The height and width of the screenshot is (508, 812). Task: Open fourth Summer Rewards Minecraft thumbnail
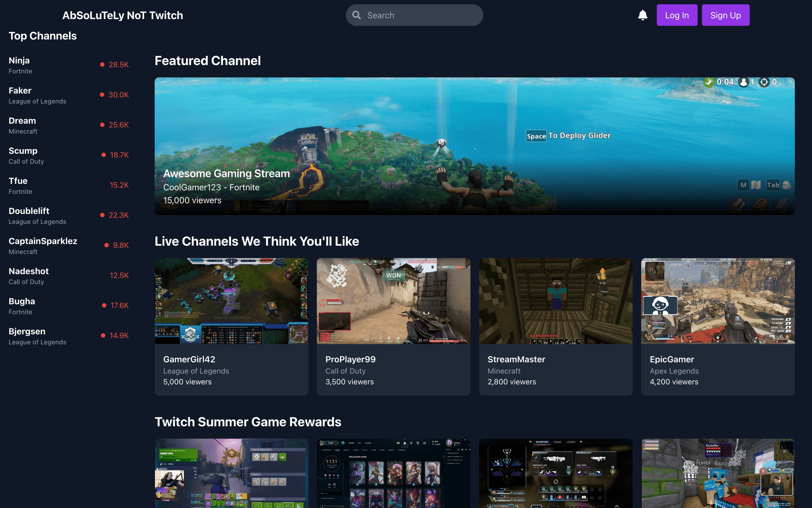(718, 473)
